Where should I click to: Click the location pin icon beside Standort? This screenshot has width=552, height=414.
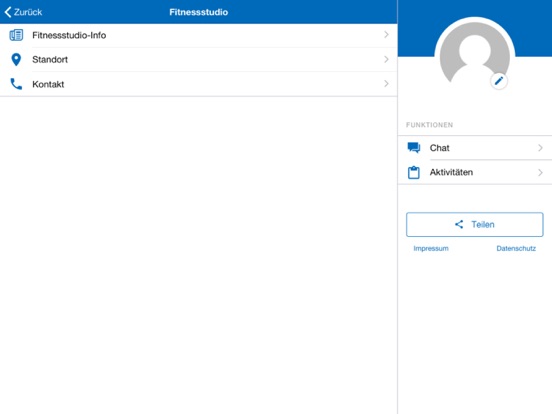(x=16, y=59)
